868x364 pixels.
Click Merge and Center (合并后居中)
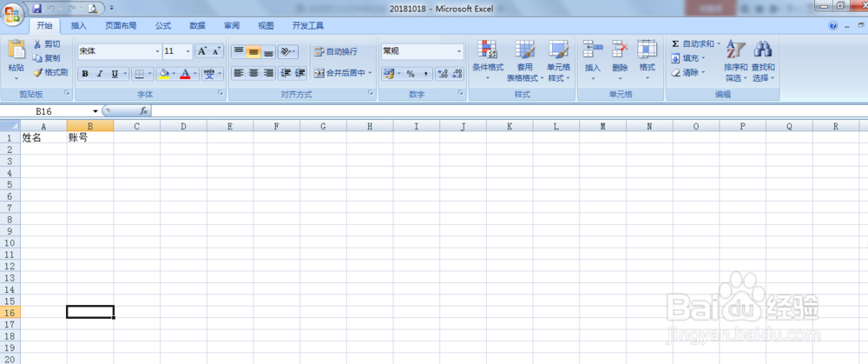[339, 73]
